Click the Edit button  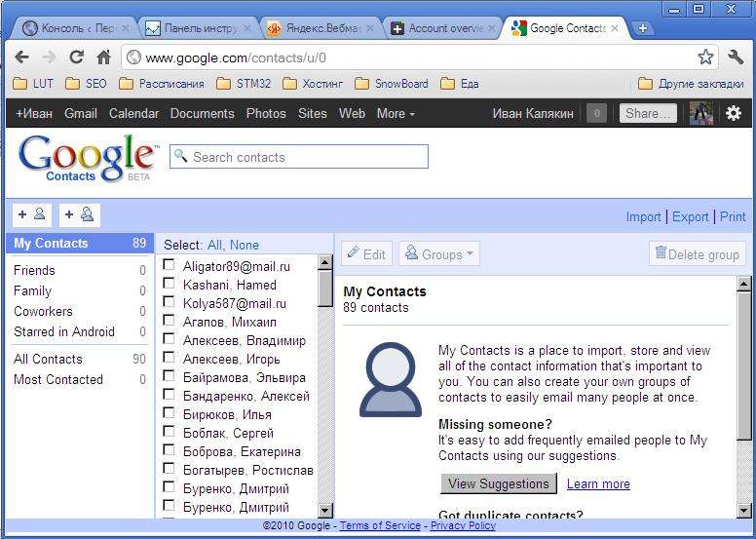point(367,253)
